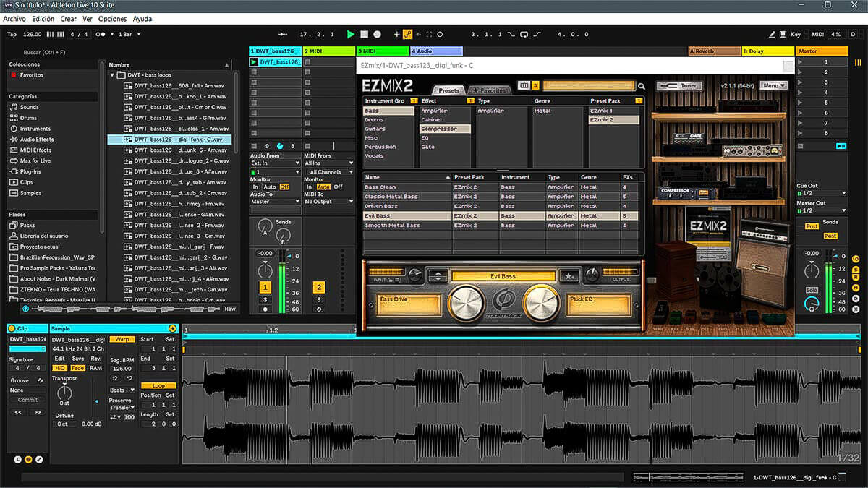Image resolution: width=868 pixels, height=488 pixels.
Task: Toggle the computer MIDI keyboard icon
Action: 783,34
